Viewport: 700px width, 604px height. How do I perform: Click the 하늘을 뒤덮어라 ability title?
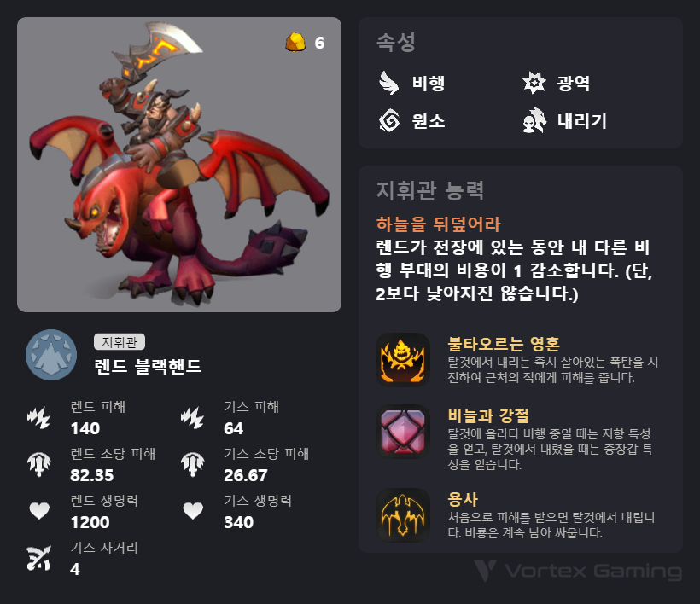pyautogui.click(x=439, y=224)
